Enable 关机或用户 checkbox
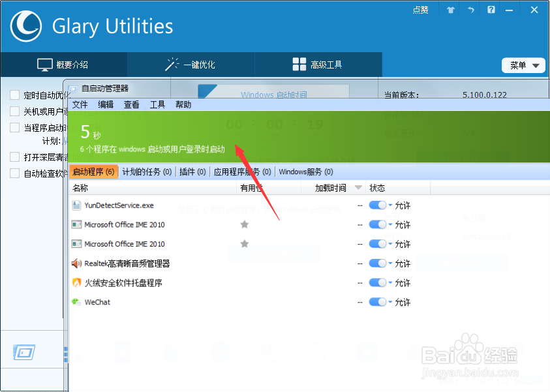This screenshot has width=550, height=392. (x=15, y=111)
